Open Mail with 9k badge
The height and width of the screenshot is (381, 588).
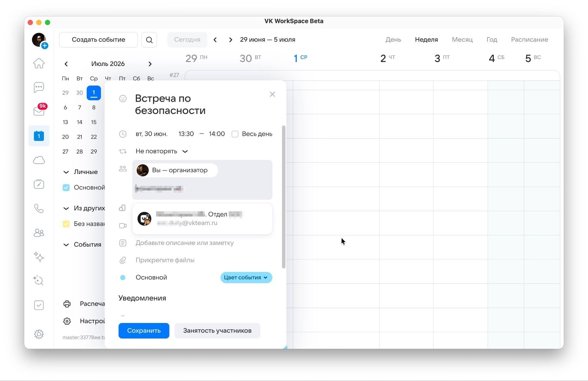click(x=39, y=110)
